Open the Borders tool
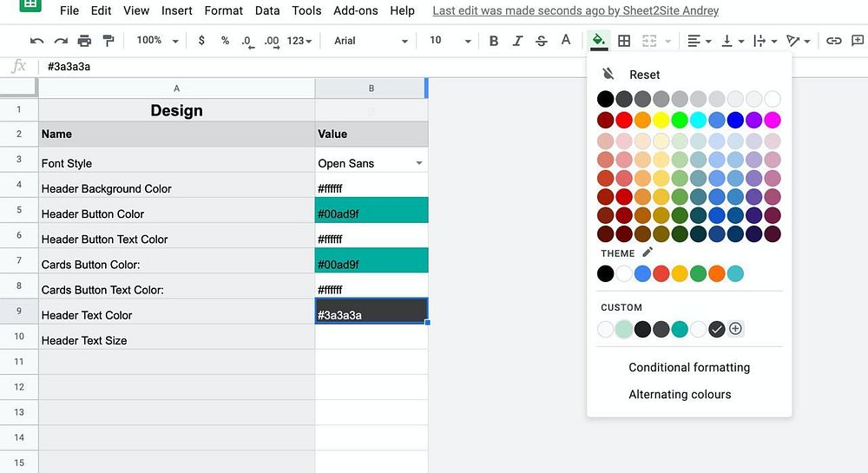The image size is (868, 473). 623,41
